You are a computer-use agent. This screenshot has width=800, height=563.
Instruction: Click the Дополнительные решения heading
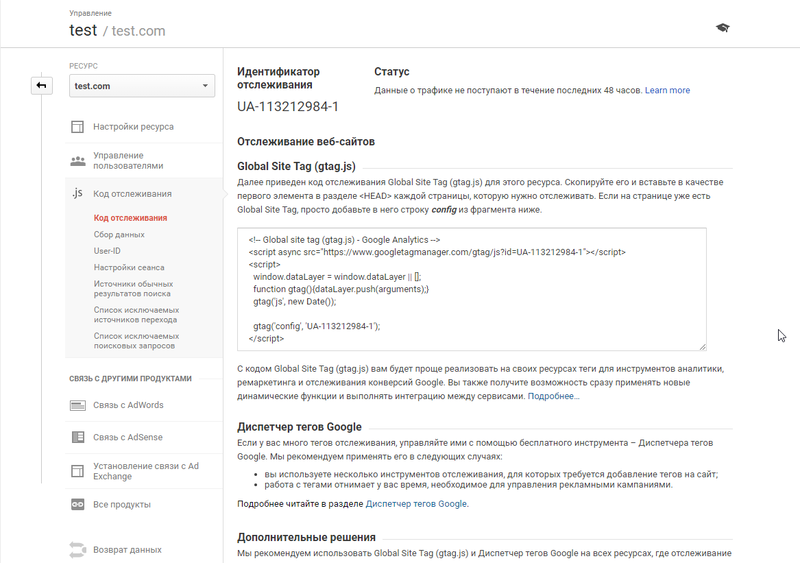306,537
